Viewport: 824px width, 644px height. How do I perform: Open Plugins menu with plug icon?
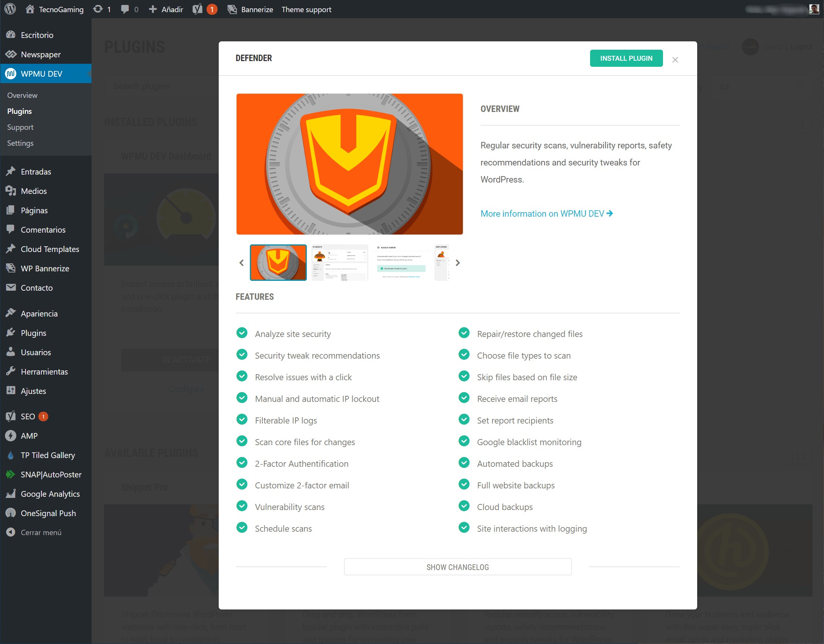(x=46, y=333)
